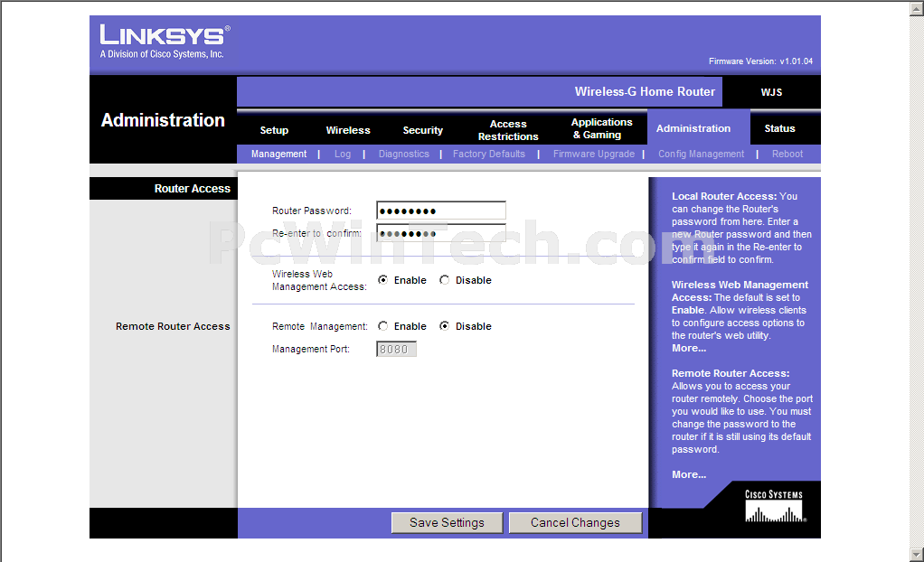Go to Applications & Gaming tab
The image size is (924, 562).
tap(601, 128)
